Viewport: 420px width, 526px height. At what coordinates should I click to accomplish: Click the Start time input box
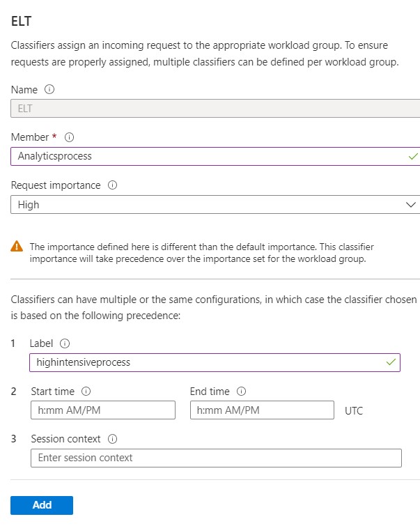[103, 410]
